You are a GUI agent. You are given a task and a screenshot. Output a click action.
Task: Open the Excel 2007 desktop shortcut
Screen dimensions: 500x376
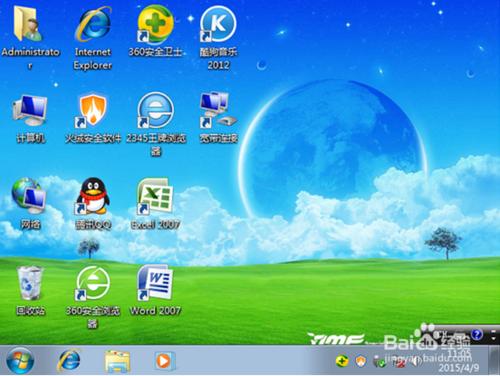(x=155, y=204)
